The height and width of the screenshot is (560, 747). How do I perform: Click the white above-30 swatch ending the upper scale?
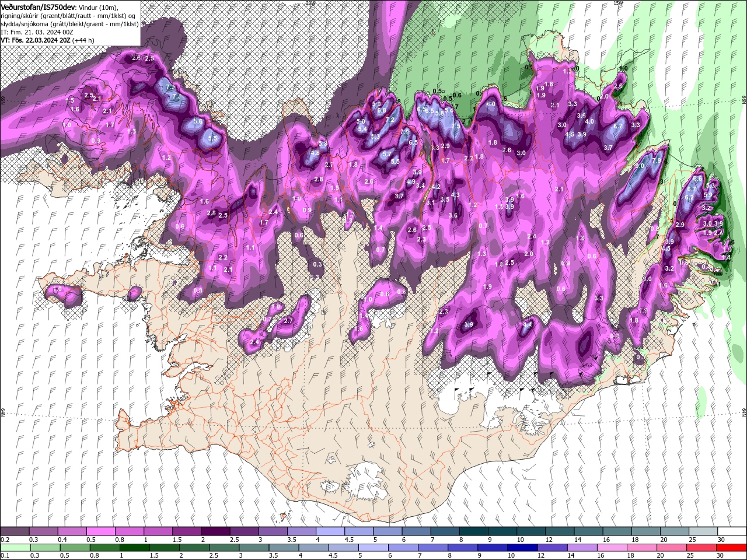[x=731, y=531]
